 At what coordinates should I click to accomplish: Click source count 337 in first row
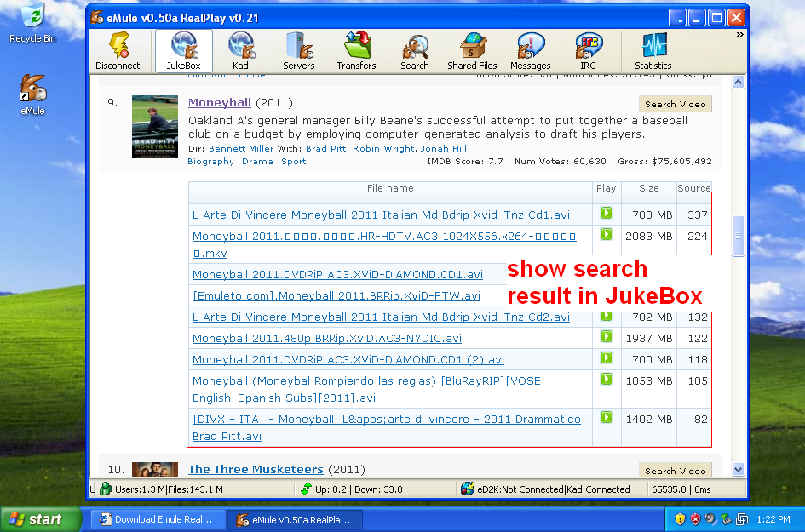[697, 215]
